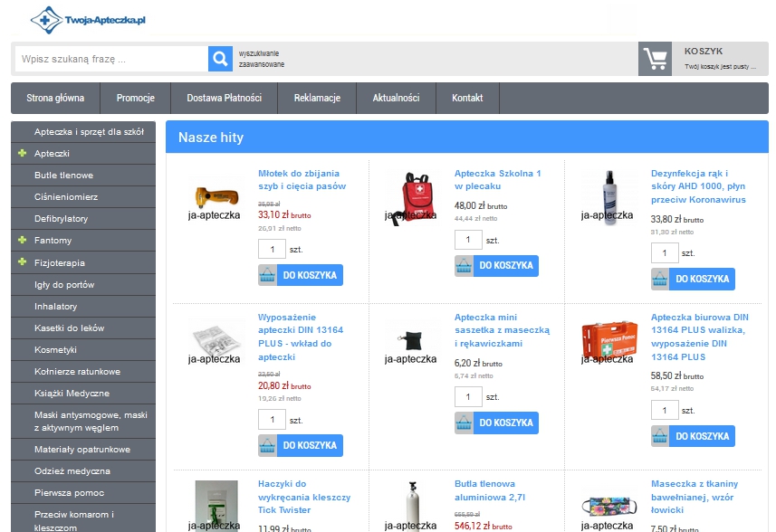Select Ciśnieniomierz category in sidebar
This screenshot has width=776, height=532.
coord(66,197)
